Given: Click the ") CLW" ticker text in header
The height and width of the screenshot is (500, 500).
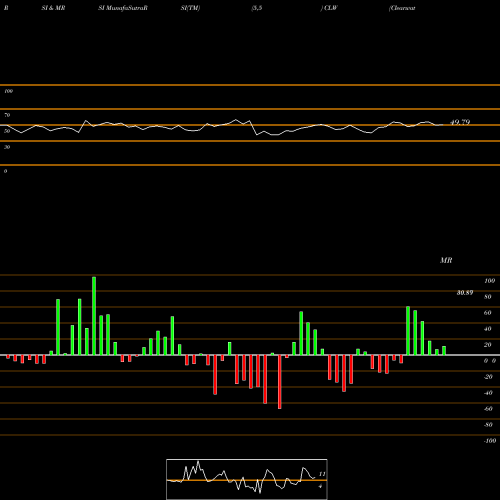Looking at the screenshot, I should click(x=329, y=8).
